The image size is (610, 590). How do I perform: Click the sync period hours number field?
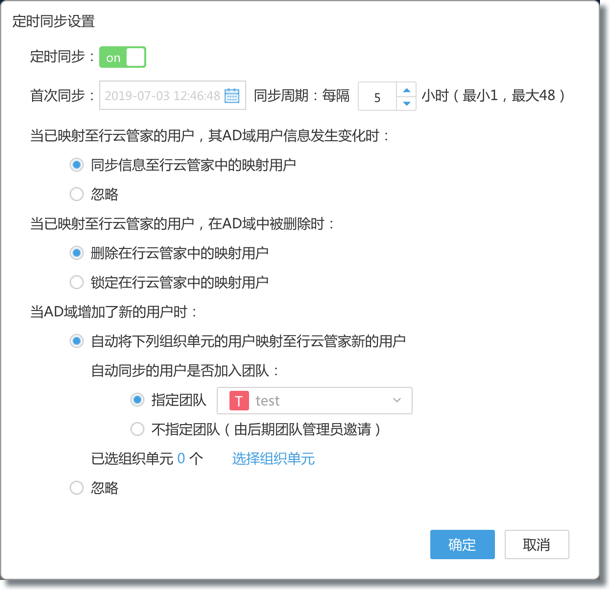[378, 97]
